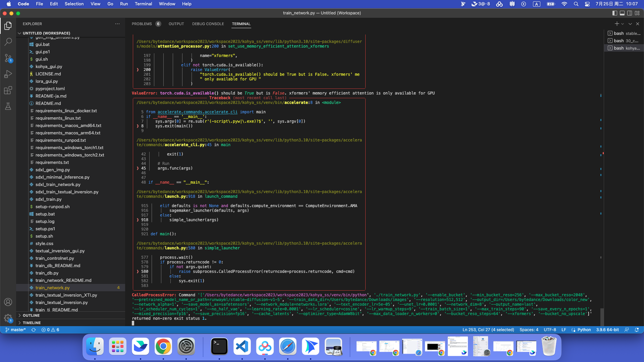Open the Source Control view showing pending change

pos(8,58)
